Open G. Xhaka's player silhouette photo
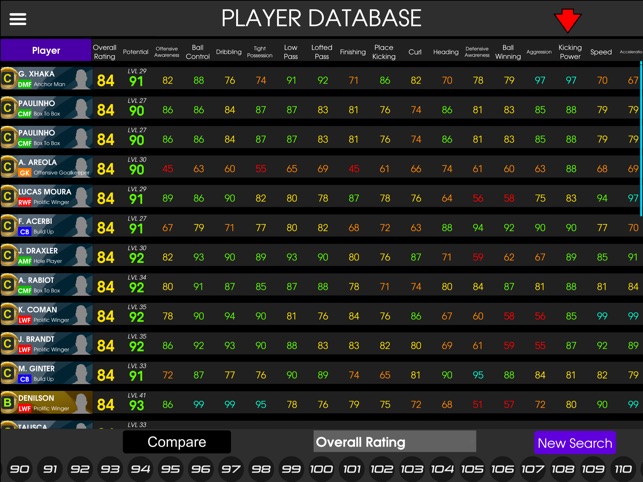Viewport: 643px width, 482px height. pyautogui.click(x=81, y=79)
